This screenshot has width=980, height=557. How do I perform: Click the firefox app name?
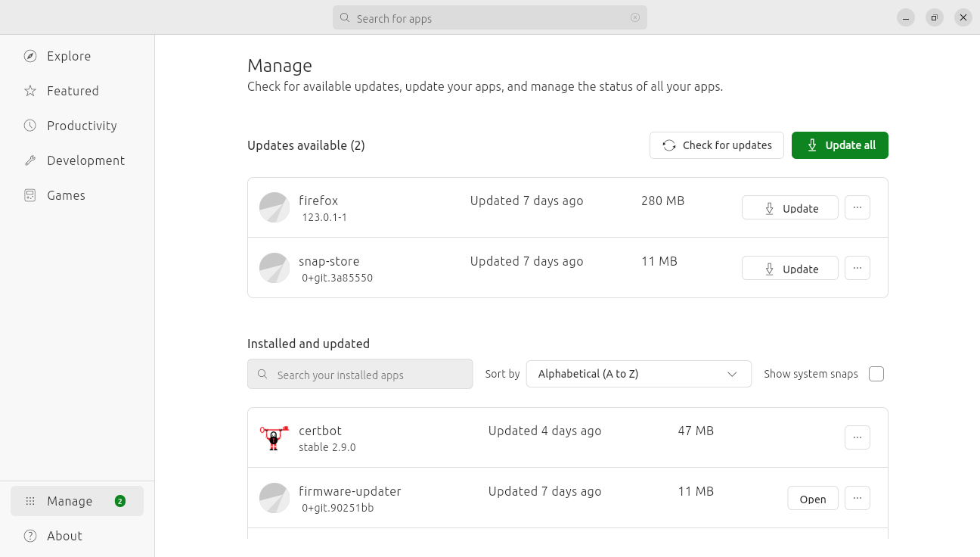318,201
